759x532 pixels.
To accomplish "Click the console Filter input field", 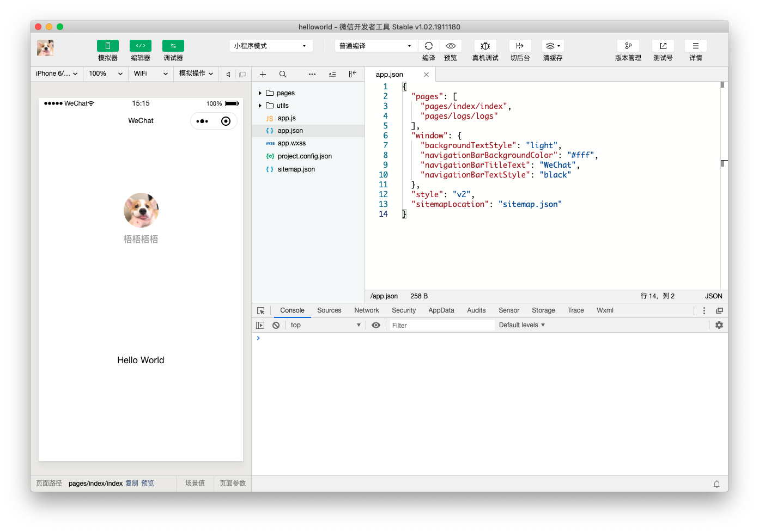I will tap(442, 325).
